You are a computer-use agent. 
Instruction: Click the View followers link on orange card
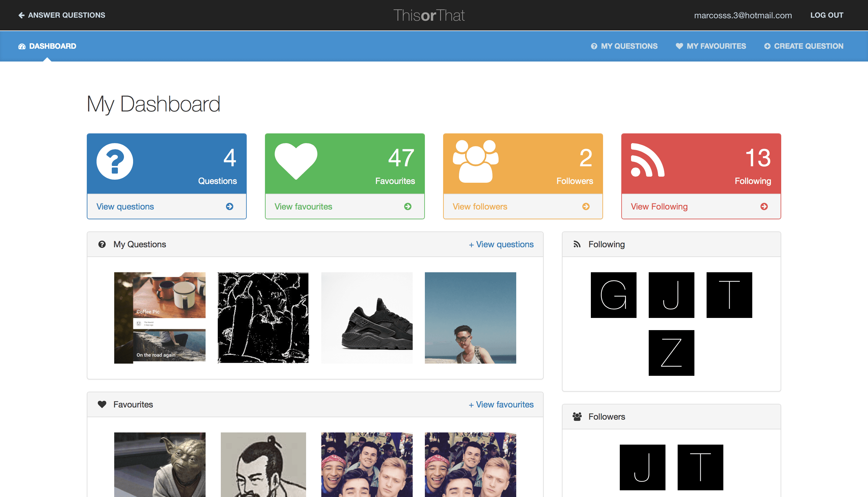pyautogui.click(x=480, y=206)
